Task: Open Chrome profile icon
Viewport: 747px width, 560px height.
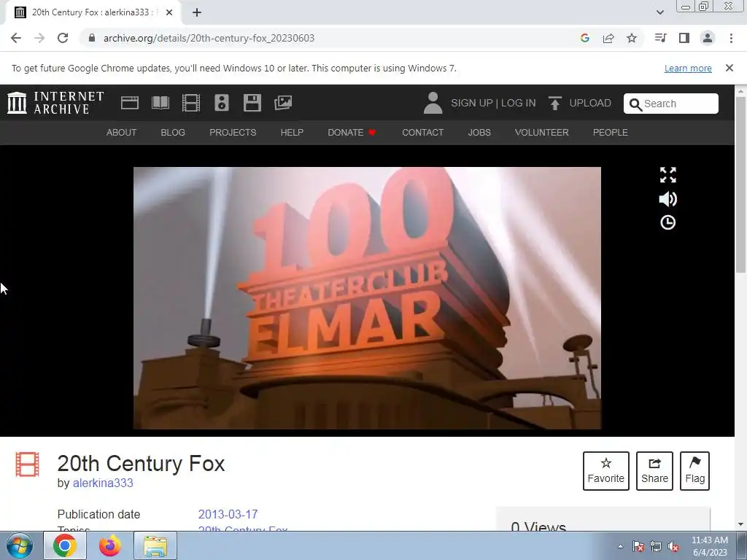Action: pyautogui.click(x=708, y=38)
